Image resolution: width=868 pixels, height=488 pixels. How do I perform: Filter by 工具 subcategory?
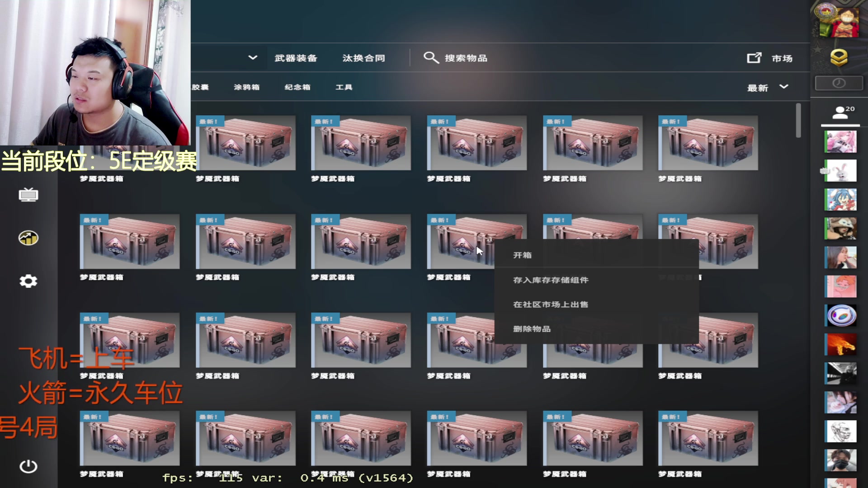tap(344, 87)
